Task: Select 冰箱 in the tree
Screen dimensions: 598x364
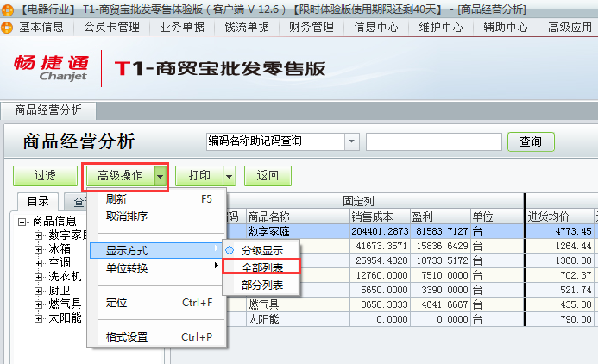Action: pos(60,249)
